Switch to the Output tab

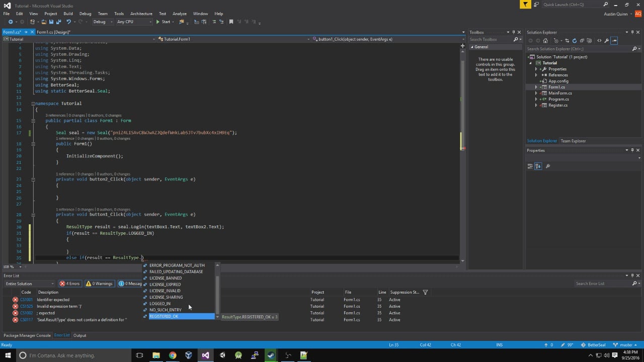(x=79, y=335)
